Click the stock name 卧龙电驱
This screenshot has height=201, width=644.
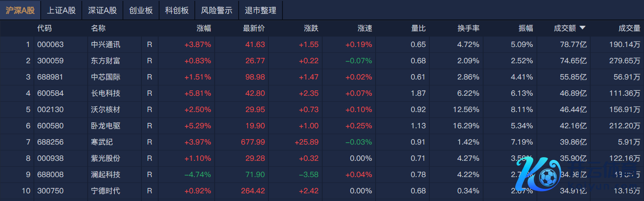tap(106, 126)
